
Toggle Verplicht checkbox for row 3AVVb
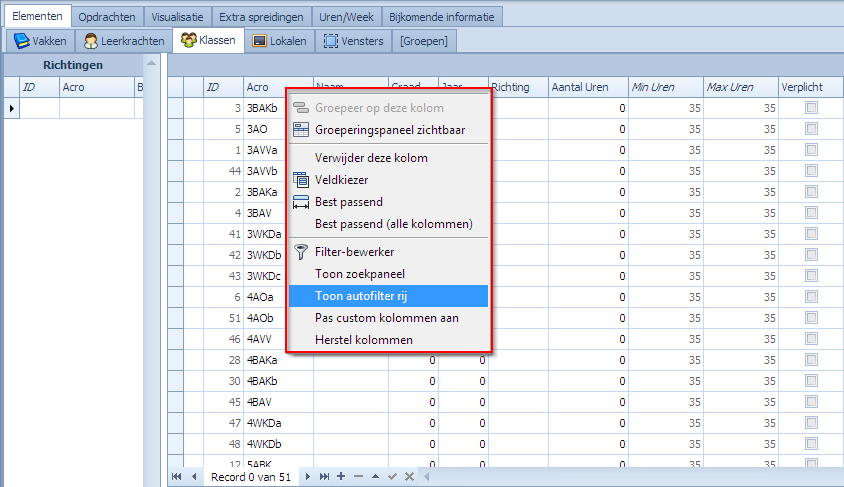811,171
